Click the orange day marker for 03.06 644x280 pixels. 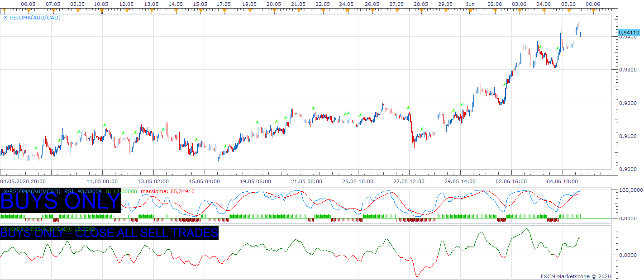pyautogui.click(x=519, y=10)
